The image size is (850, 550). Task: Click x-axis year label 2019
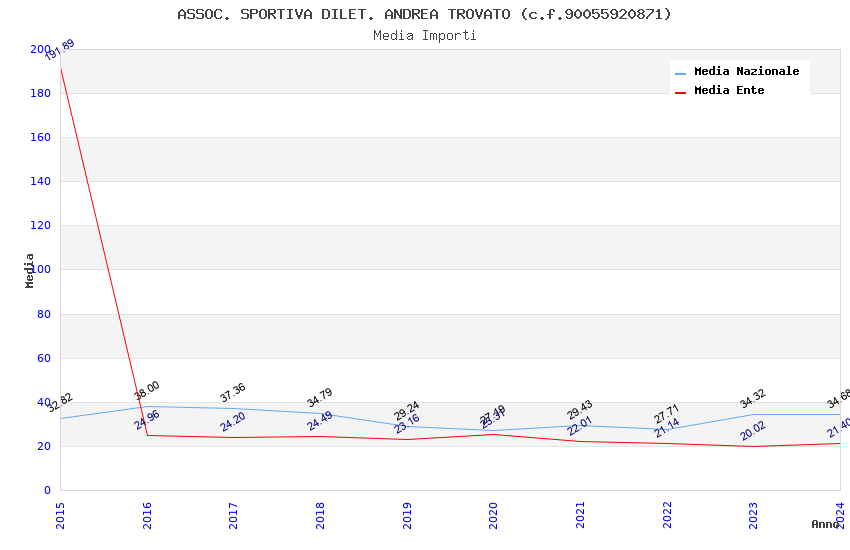[407, 515]
